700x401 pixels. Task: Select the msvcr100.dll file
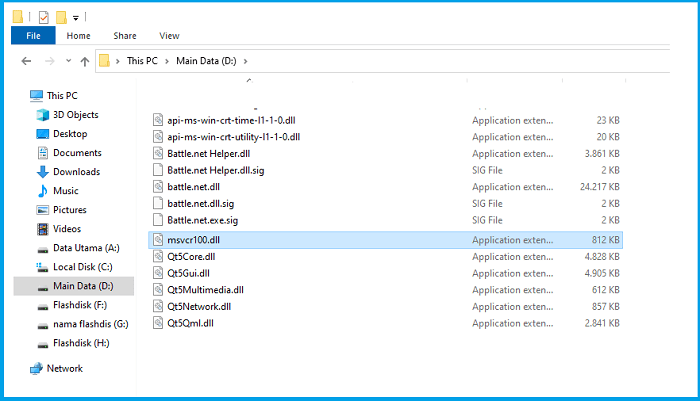(x=385, y=240)
